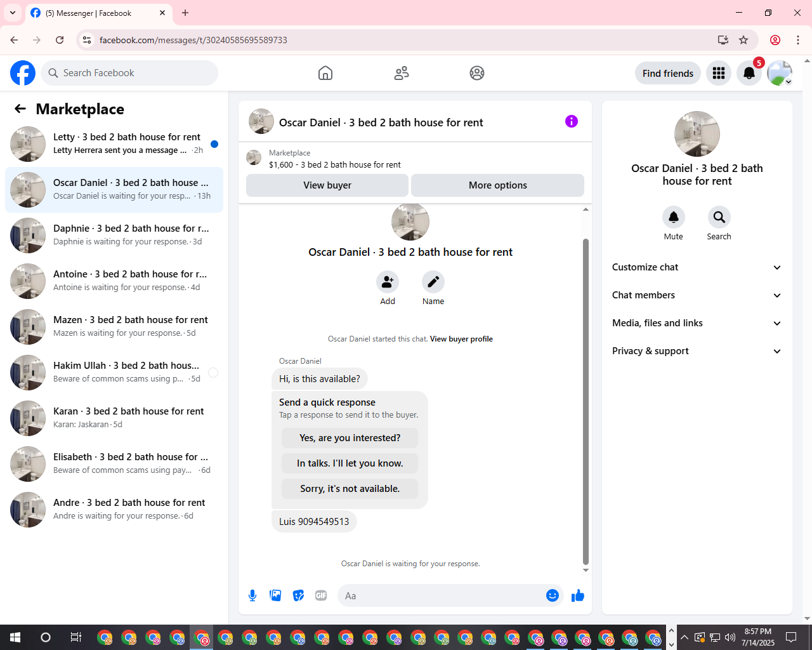Click the volume icon in the system tray

click(730, 637)
